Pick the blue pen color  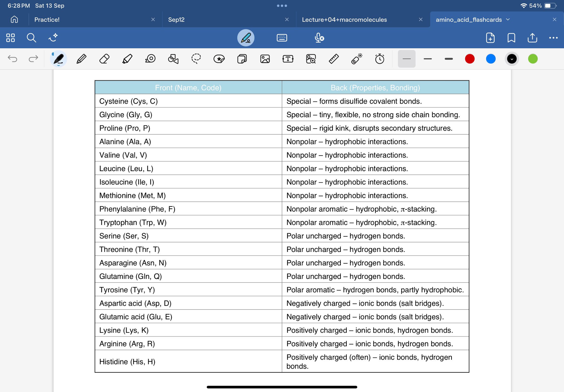[x=491, y=59]
